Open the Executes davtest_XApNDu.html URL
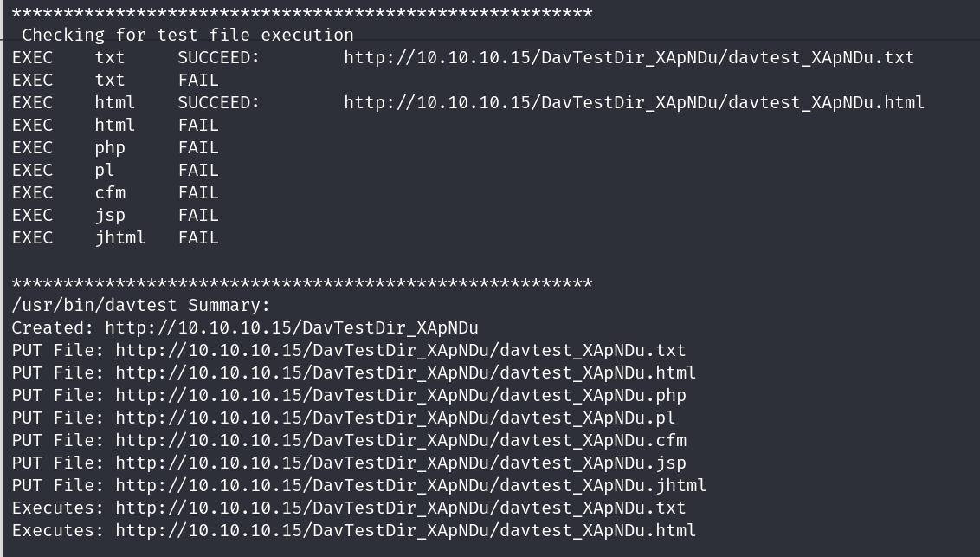The image size is (980, 557). pos(405,530)
